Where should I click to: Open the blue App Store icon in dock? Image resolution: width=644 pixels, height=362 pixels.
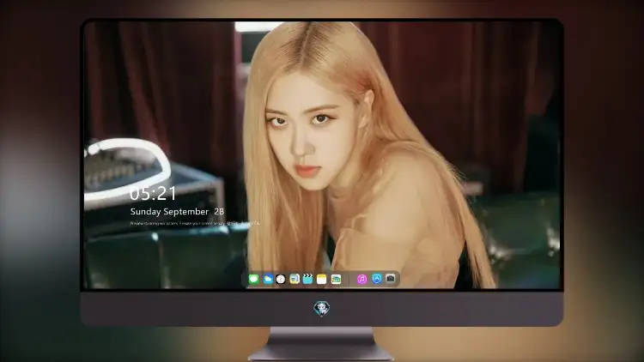coord(377,279)
